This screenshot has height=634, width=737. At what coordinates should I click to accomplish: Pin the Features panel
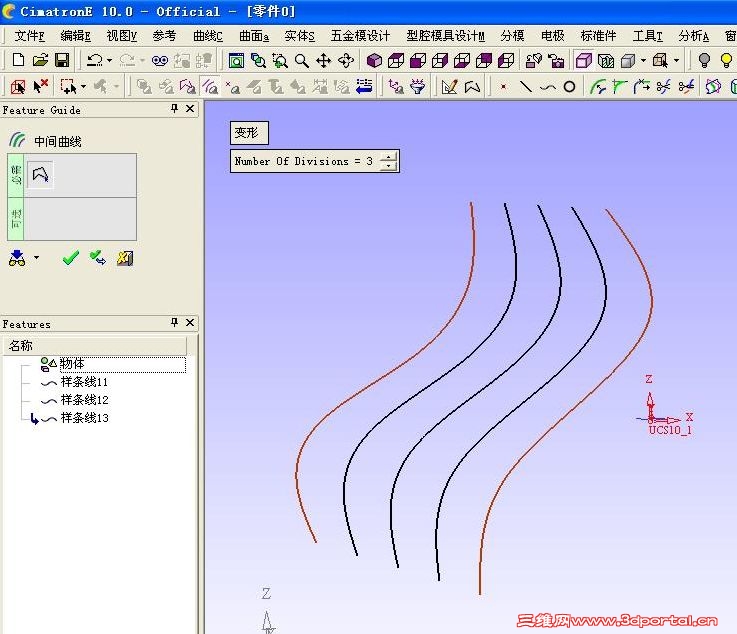tap(174, 322)
